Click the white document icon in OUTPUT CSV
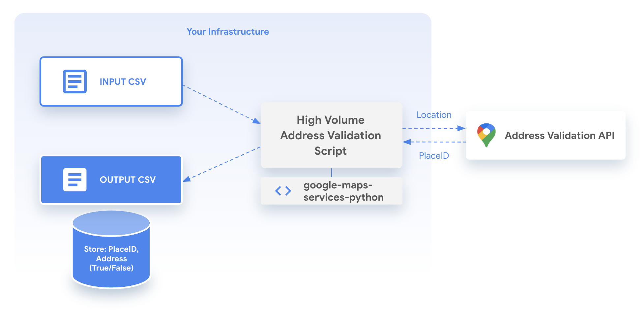644x326 pixels. coord(75,180)
